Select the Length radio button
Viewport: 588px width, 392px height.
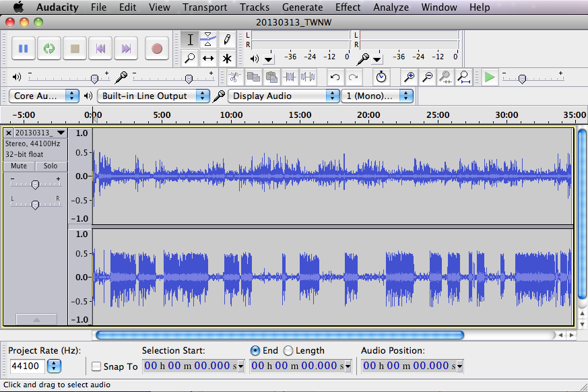288,350
